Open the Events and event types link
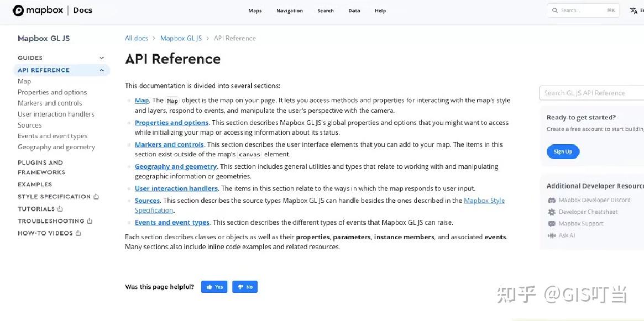The image size is (644, 321). pos(172,222)
